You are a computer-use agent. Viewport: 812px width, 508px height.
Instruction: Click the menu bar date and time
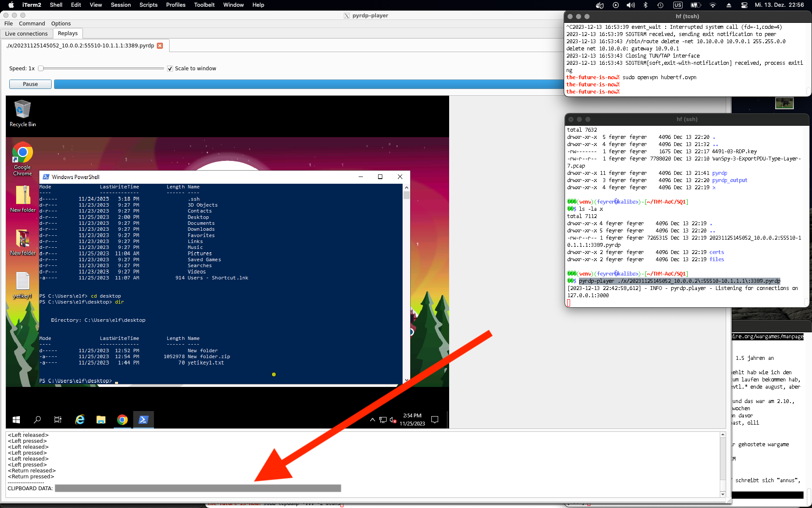tap(779, 5)
